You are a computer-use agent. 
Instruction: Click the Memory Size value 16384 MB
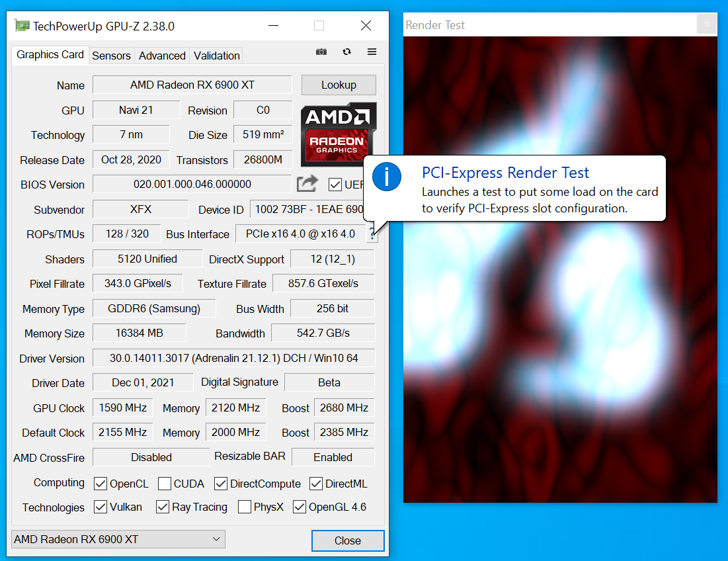[x=140, y=333]
